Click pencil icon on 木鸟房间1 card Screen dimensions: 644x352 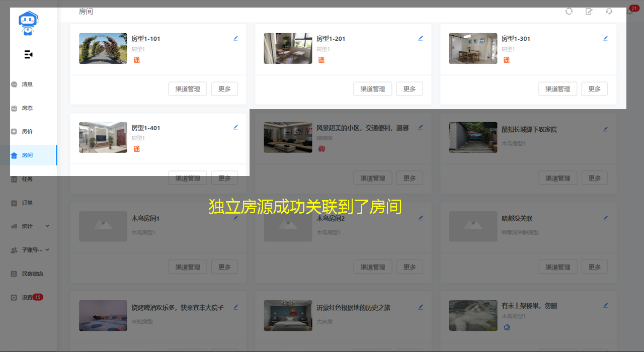tap(235, 218)
